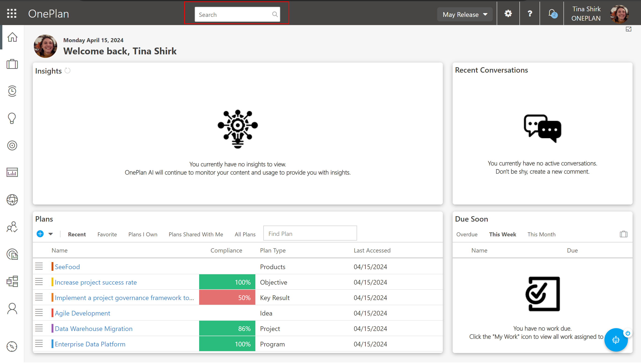641x364 pixels.
Task: Open briefcase icon in Due Soon panel
Action: tap(623, 235)
